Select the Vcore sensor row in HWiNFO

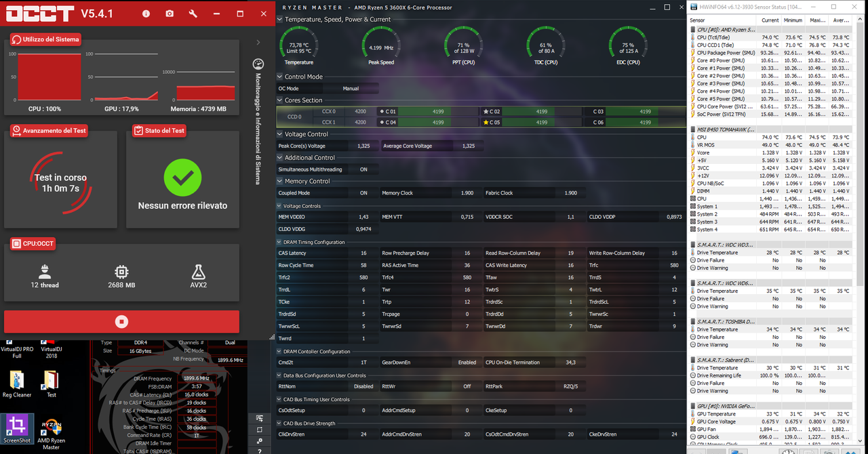(x=769, y=152)
